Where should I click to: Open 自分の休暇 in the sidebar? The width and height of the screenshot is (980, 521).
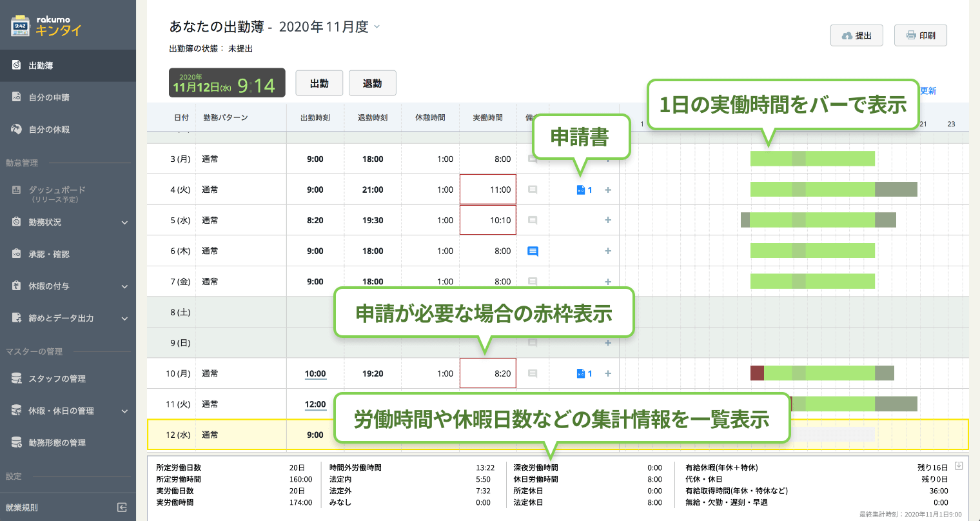click(x=68, y=130)
